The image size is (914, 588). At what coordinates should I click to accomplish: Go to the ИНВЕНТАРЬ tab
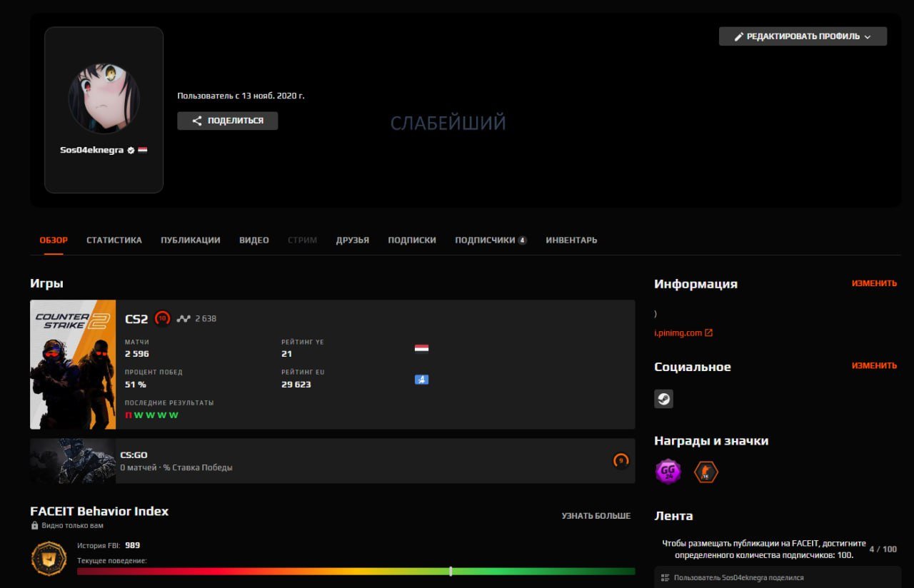coord(571,240)
